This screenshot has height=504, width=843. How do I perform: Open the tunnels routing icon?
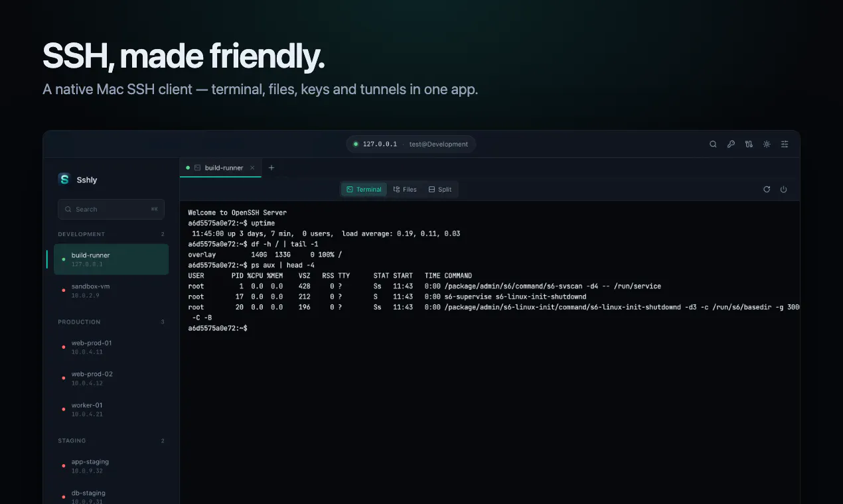pyautogui.click(x=749, y=144)
